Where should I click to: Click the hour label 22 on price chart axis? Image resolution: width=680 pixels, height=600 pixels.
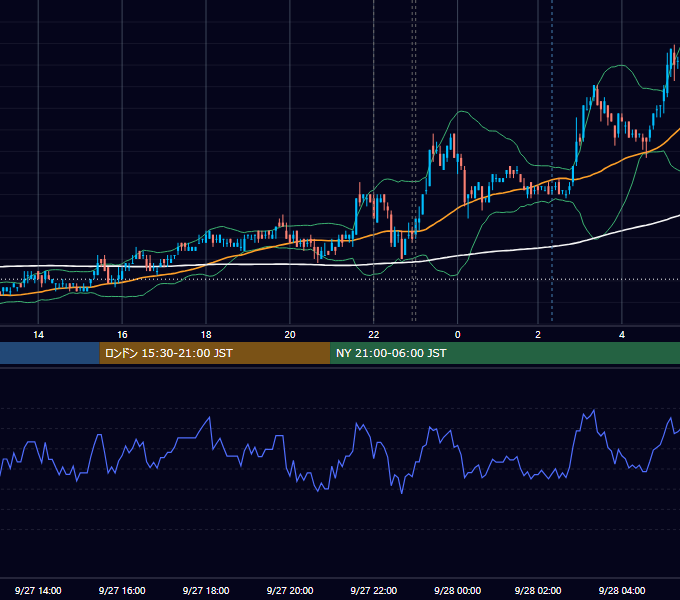[x=373, y=335]
